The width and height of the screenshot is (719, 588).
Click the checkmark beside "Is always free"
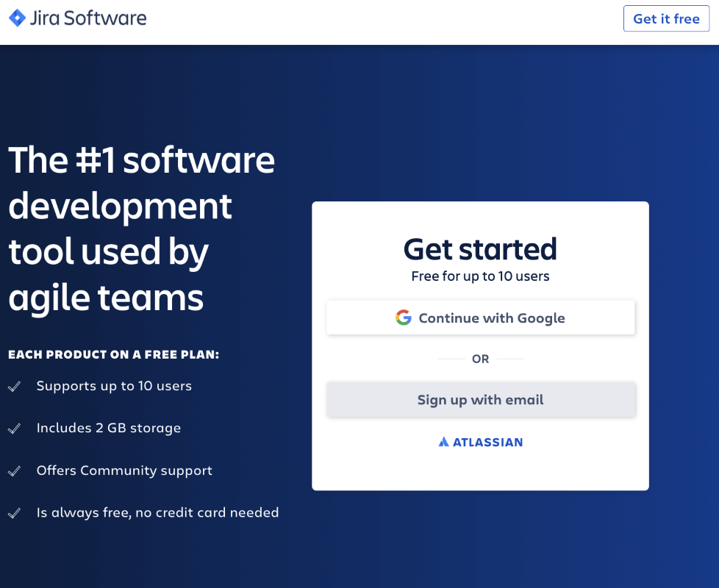click(x=14, y=513)
